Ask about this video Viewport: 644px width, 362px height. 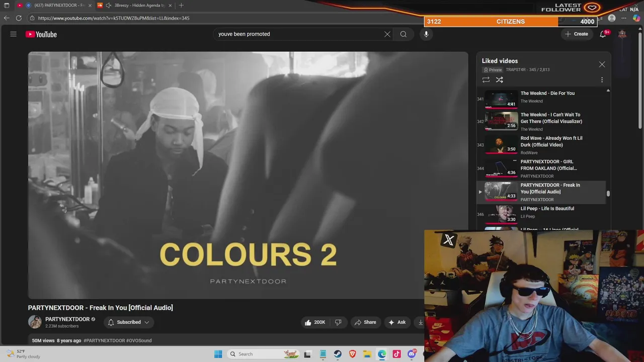point(397,322)
